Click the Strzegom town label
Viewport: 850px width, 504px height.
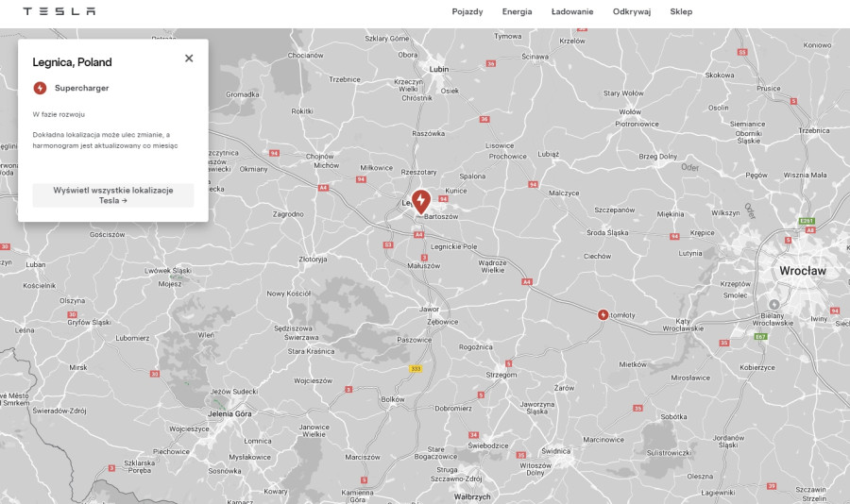501,375
